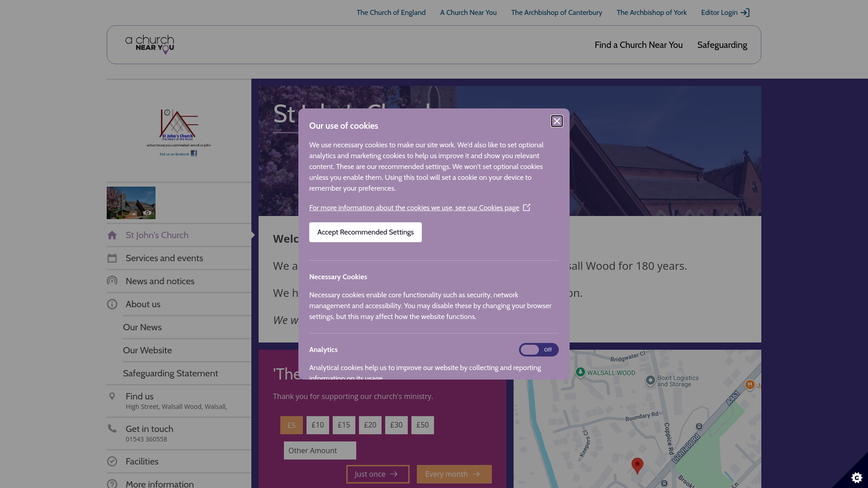Select the £30 donation amount

pos(396,425)
